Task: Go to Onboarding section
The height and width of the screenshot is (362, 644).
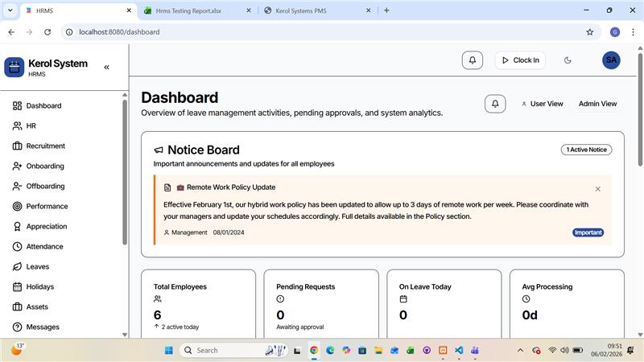Action: pos(45,167)
